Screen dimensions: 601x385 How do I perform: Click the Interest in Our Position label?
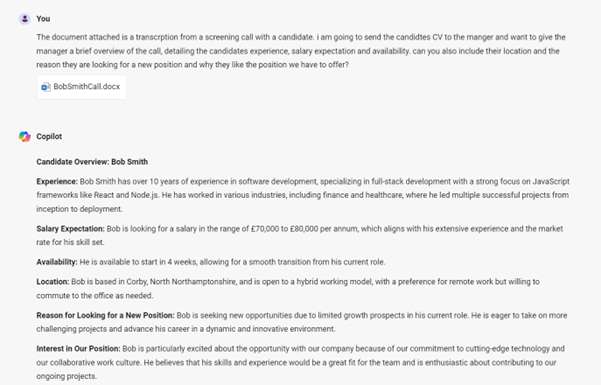(x=78, y=349)
